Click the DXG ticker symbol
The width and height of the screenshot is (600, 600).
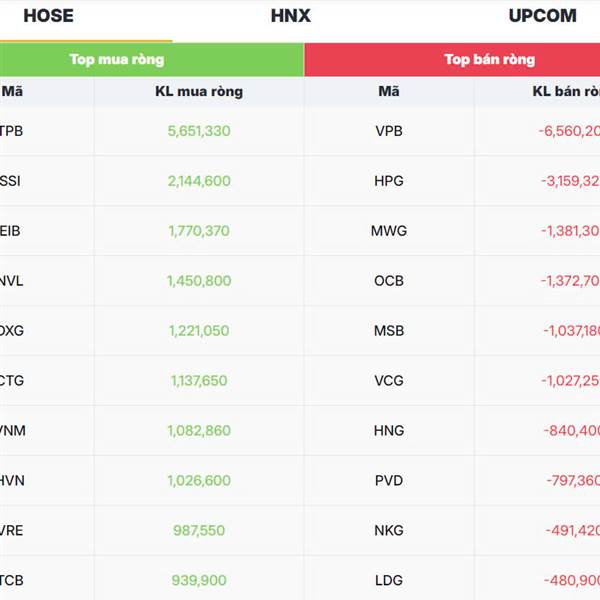coord(11,331)
